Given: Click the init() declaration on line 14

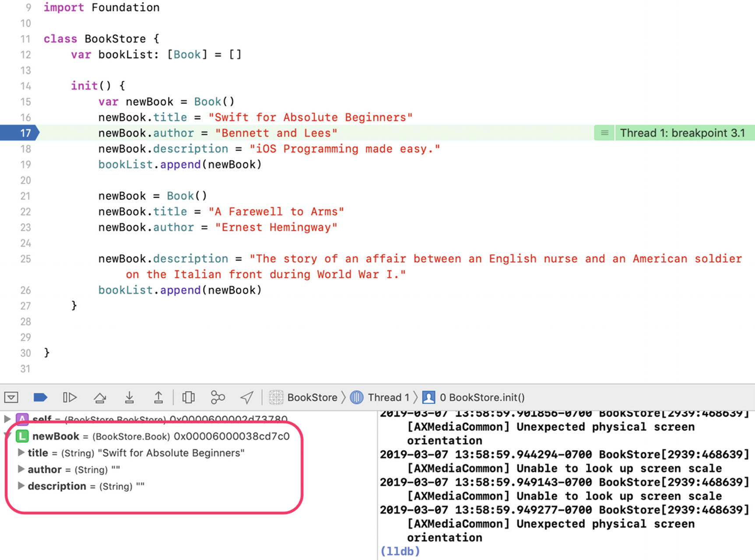Looking at the screenshot, I should pos(98,86).
